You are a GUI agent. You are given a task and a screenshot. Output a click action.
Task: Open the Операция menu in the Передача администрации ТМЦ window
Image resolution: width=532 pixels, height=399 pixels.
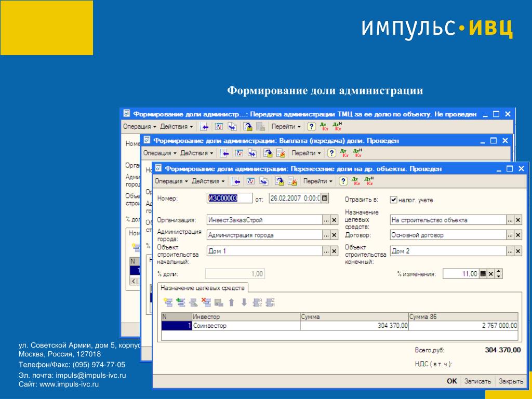click(x=139, y=127)
